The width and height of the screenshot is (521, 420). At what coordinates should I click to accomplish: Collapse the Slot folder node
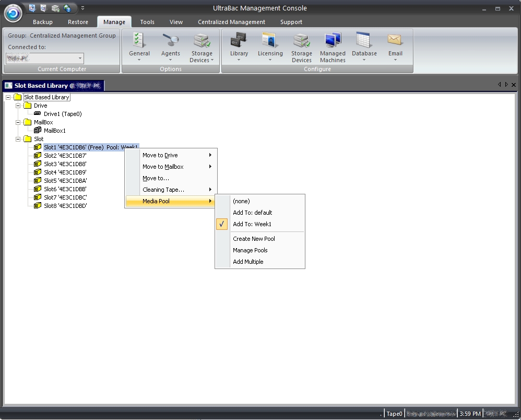[18, 139]
